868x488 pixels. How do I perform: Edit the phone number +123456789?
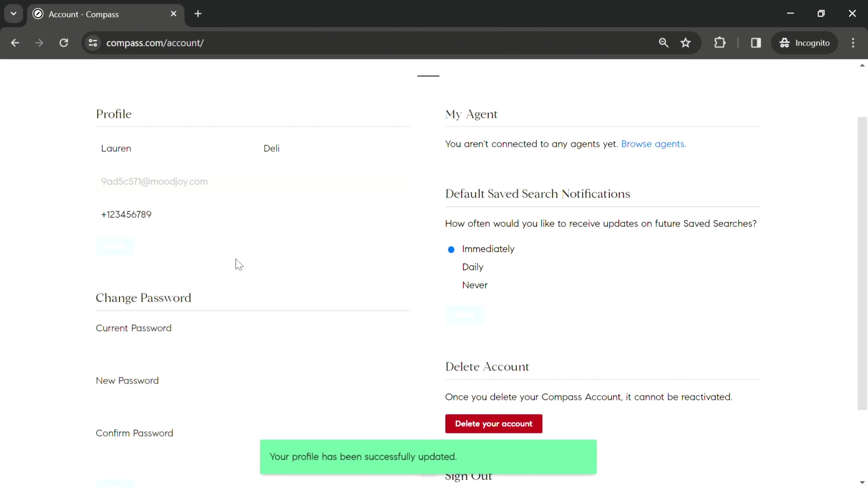(253, 215)
